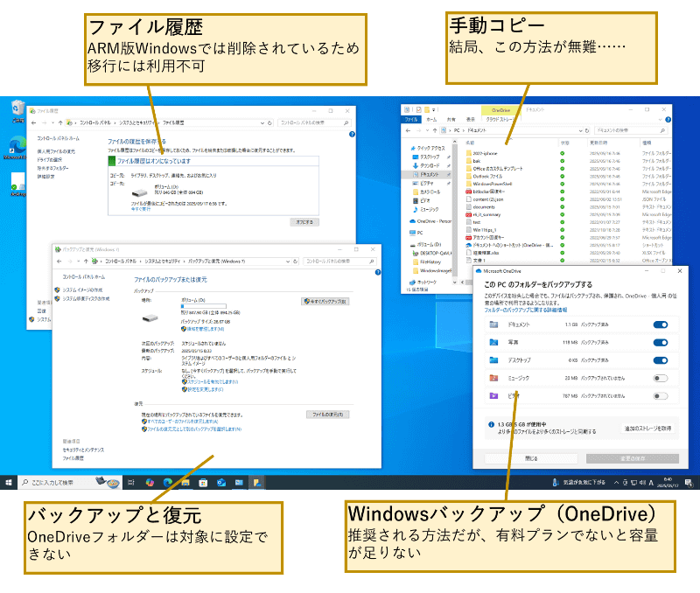
Task: Enable backup for the ビデオ folder
Action: click(661, 396)
